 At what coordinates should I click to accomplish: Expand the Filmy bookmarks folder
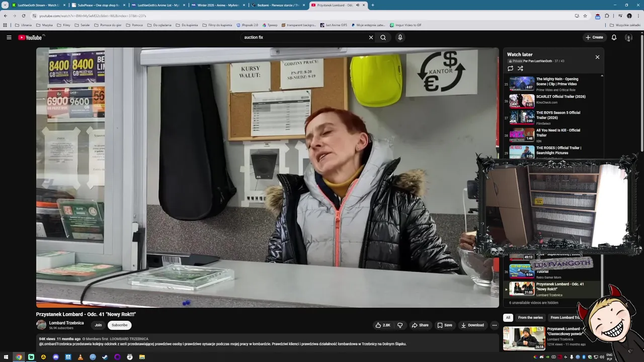click(x=63, y=25)
